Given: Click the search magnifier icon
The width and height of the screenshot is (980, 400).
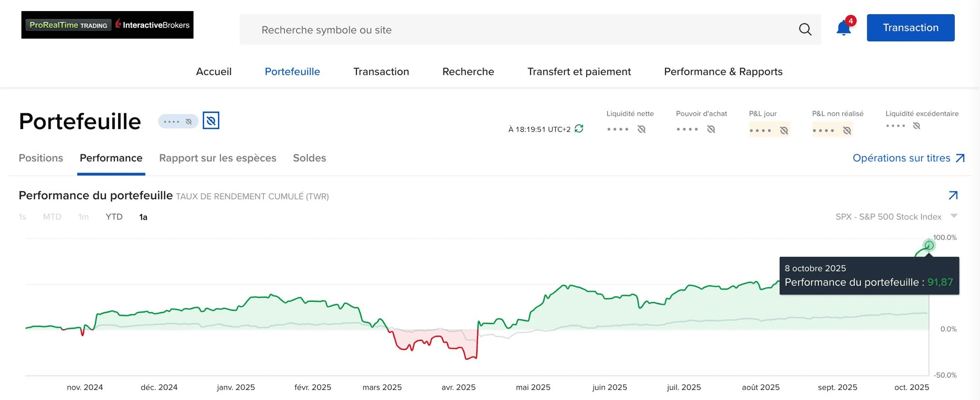Looking at the screenshot, I should 805,30.
